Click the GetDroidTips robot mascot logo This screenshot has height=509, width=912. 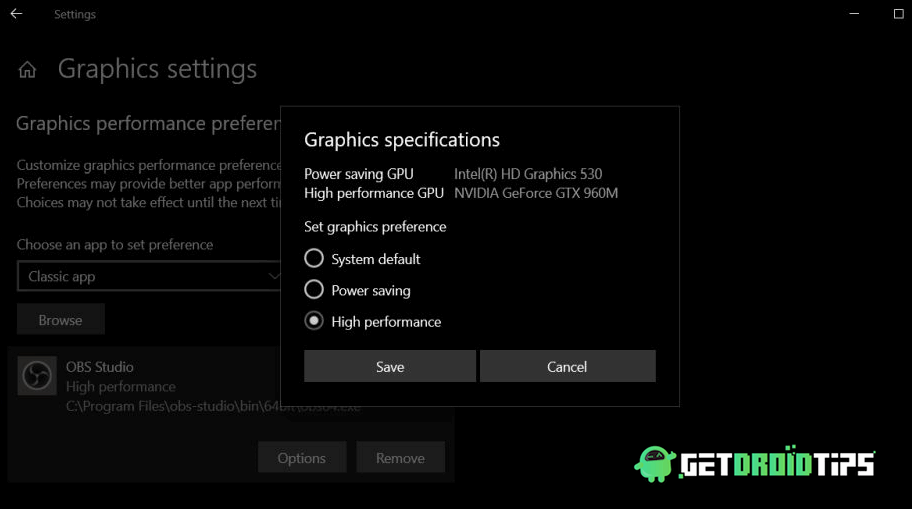pyautogui.click(x=655, y=464)
